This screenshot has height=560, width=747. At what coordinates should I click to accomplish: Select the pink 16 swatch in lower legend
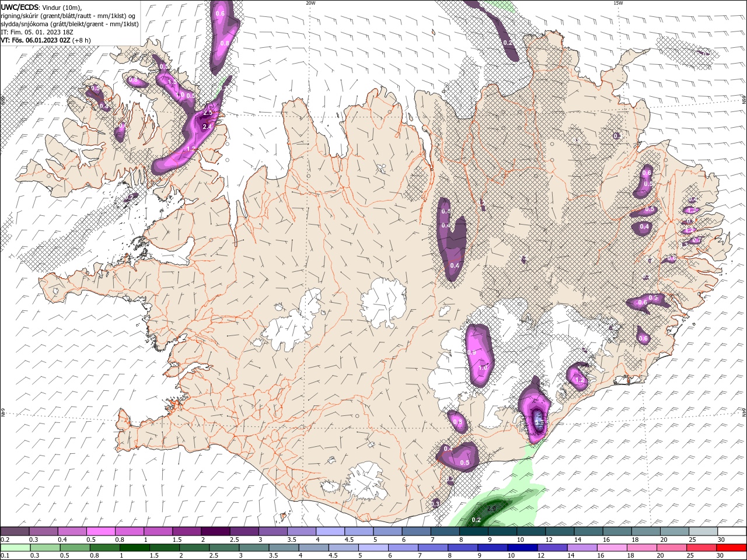tap(612, 548)
